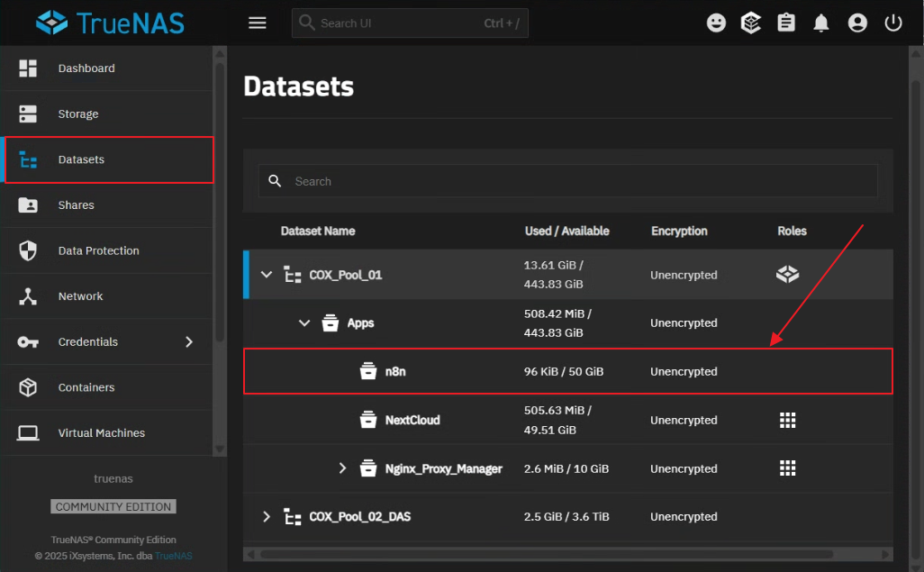Screen dimensions: 924x572
Task: Select the NextCloud dataset row
Action: (x=568, y=419)
